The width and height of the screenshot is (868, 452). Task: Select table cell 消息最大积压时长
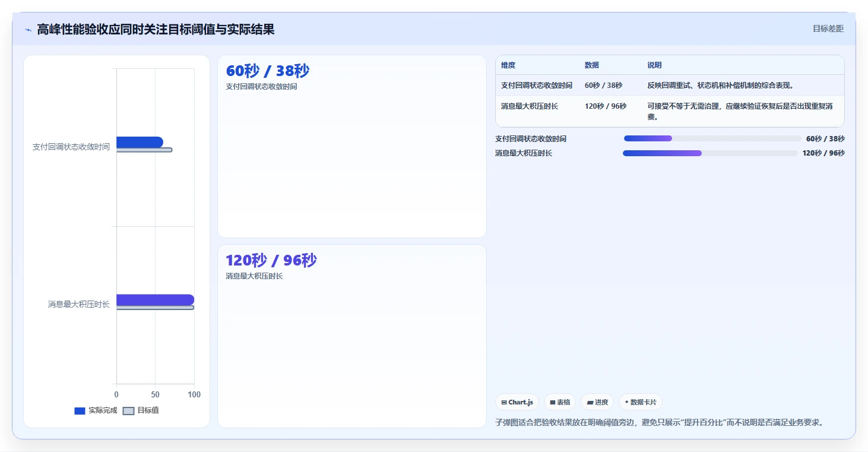pyautogui.click(x=530, y=106)
